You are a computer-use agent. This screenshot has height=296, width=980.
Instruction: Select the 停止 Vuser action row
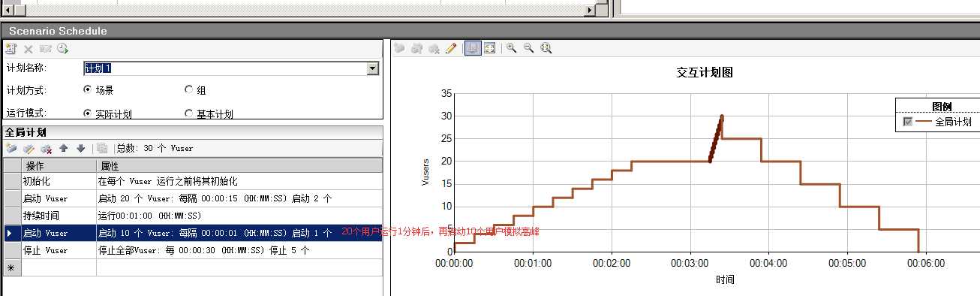[x=193, y=250]
